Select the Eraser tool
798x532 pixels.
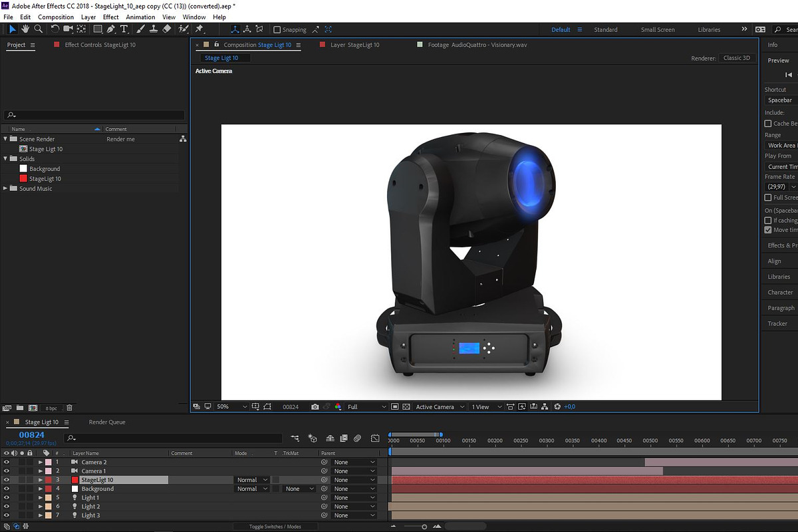(166, 29)
